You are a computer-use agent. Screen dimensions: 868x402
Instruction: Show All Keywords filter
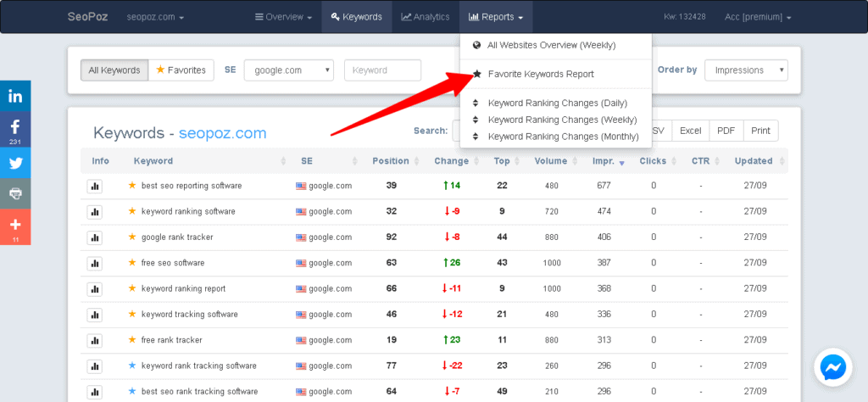(114, 70)
